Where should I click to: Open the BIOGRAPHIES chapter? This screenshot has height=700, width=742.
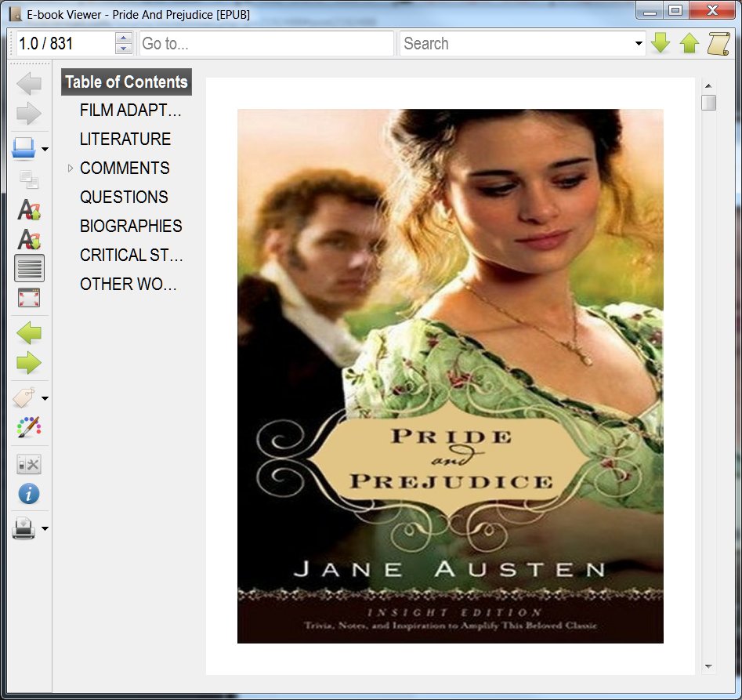(131, 227)
